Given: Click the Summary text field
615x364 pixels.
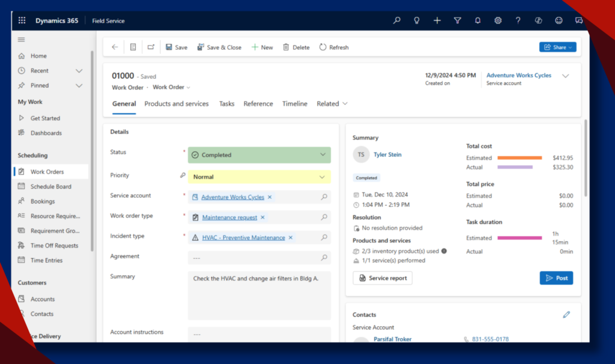Looking at the screenshot, I should tap(259, 295).
